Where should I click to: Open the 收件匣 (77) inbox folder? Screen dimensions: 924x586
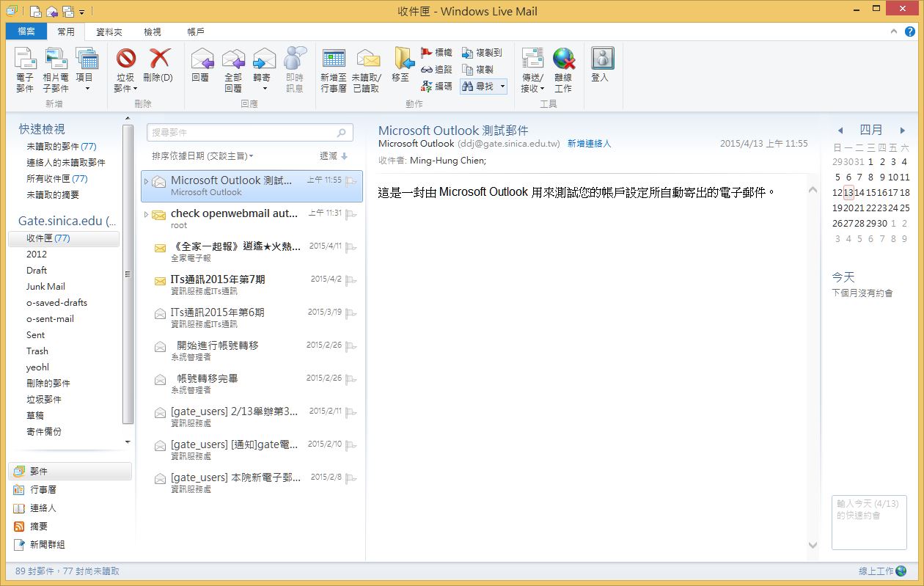64,238
